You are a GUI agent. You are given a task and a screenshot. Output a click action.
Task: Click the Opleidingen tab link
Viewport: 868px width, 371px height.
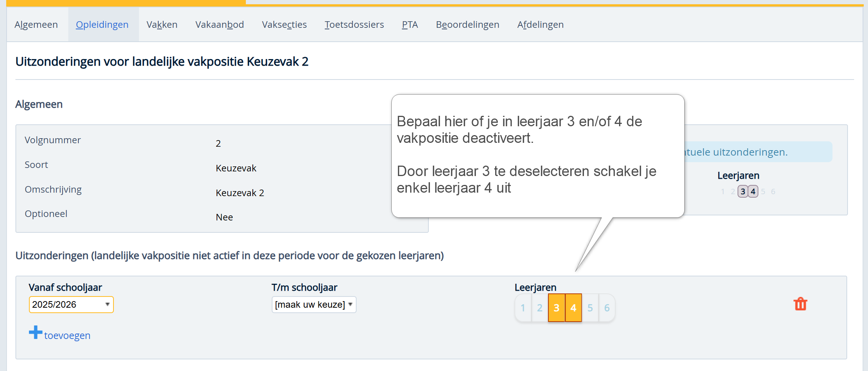pos(102,25)
